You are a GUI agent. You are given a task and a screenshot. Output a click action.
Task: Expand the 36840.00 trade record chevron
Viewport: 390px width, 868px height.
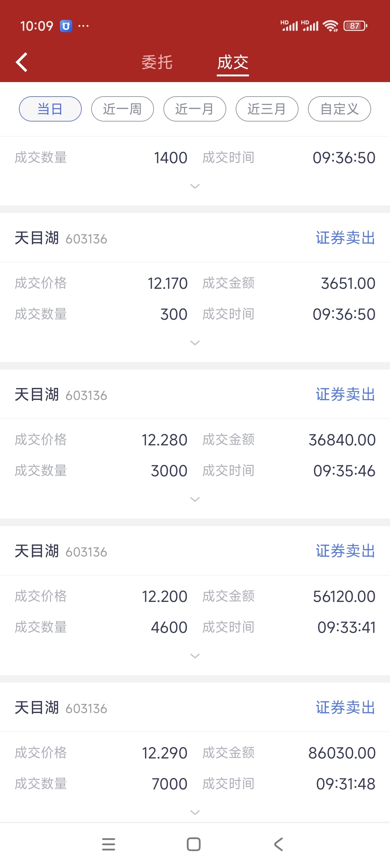tap(195, 499)
